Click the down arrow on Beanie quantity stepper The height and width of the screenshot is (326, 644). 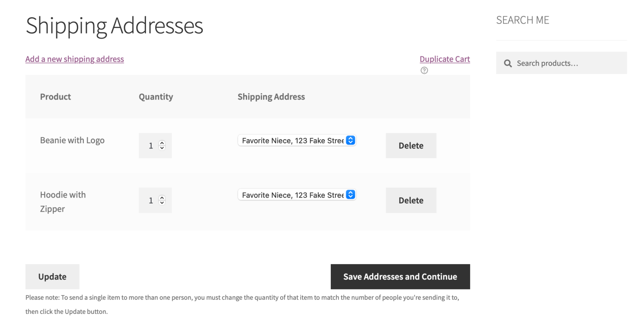[x=162, y=148]
